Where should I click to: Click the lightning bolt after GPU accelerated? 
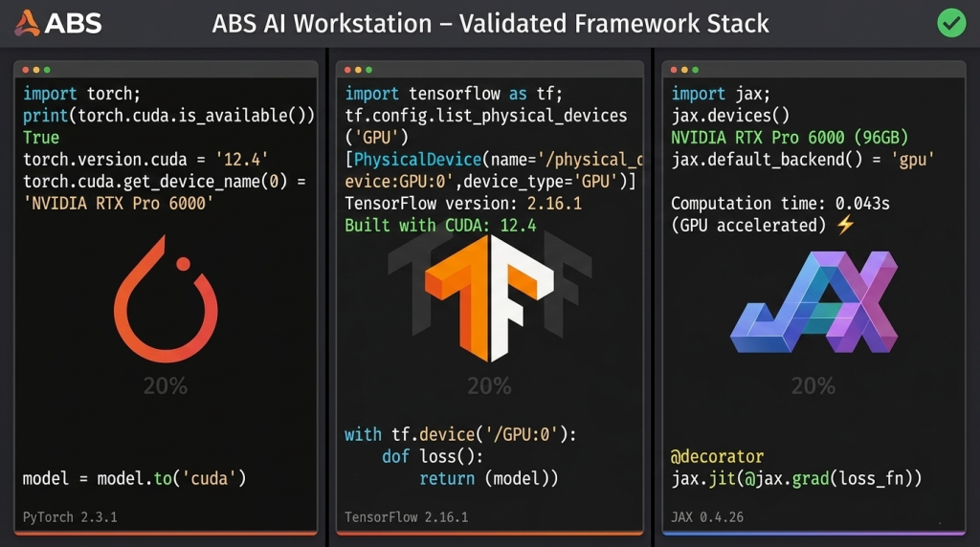[x=846, y=224]
